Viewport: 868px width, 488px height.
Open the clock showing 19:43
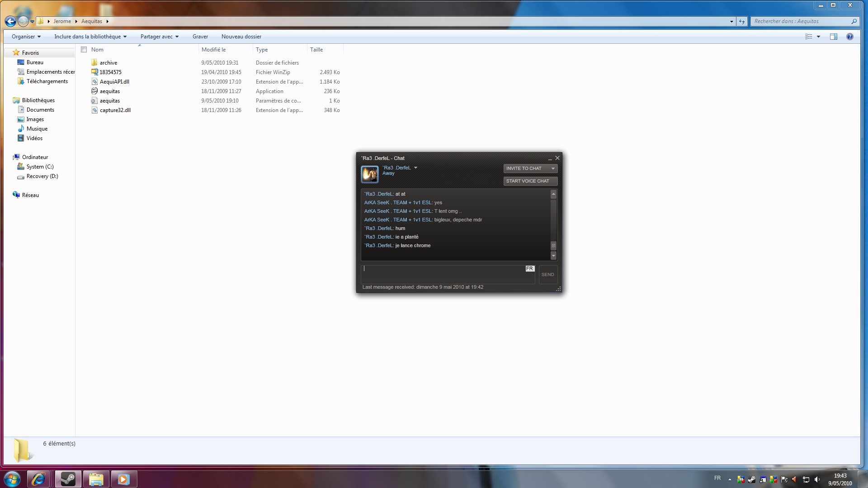pos(840,479)
